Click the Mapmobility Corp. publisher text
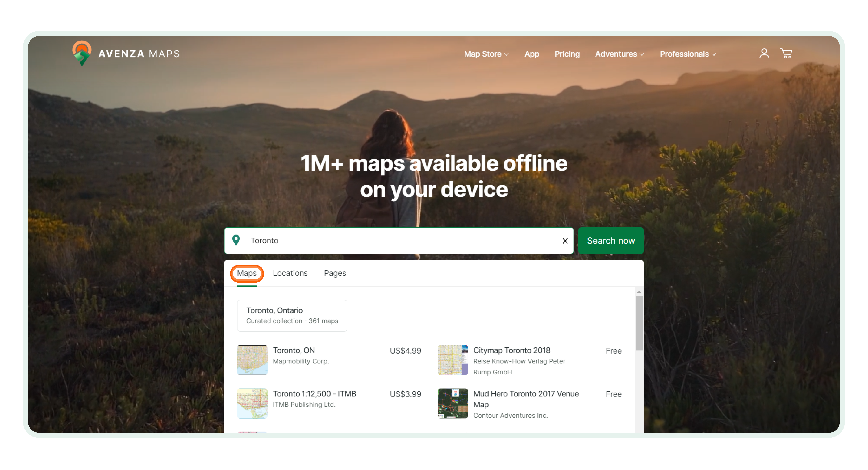 [x=301, y=361]
